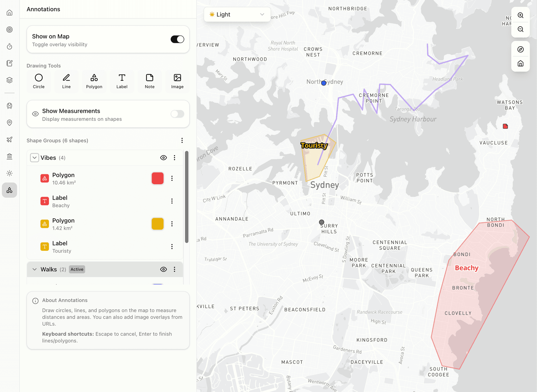Select the Image overlay tool
The width and height of the screenshot is (537, 392).
(x=177, y=81)
